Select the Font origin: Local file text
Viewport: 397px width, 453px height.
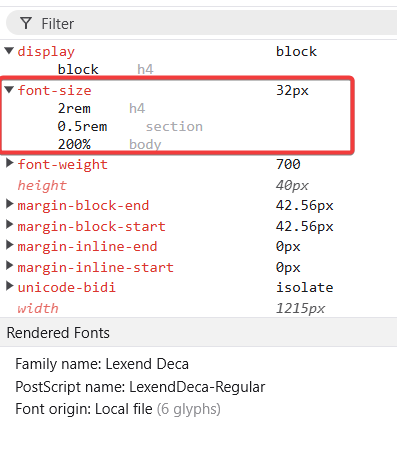[x=84, y=409]
